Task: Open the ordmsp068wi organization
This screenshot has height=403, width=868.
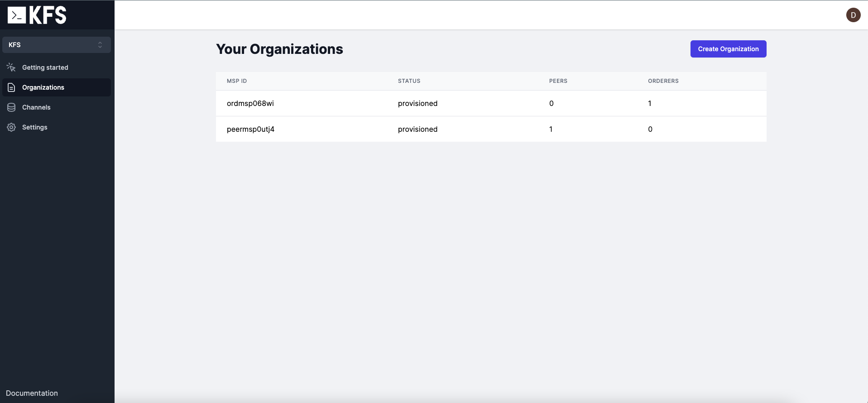Action: (250, 103)
